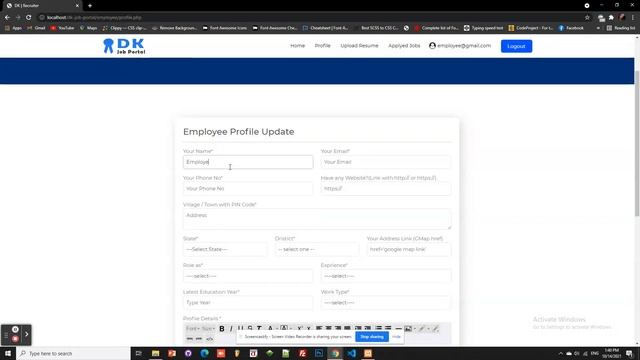Screen dimensions: 640x360
Task: Open the Apps shortcut in bookmarks bar
Action: tap(13, 28)
